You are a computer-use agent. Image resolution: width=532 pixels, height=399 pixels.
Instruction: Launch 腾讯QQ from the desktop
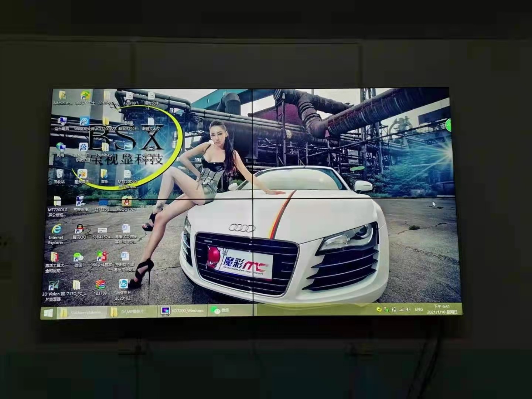79,229
